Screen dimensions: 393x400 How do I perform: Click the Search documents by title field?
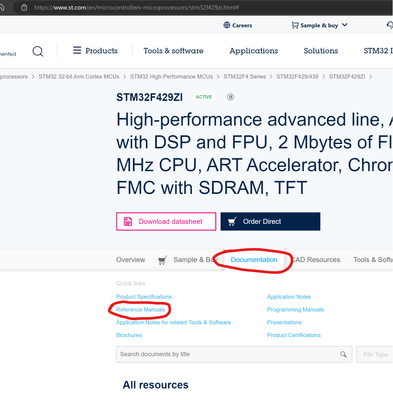click(234, 354)
